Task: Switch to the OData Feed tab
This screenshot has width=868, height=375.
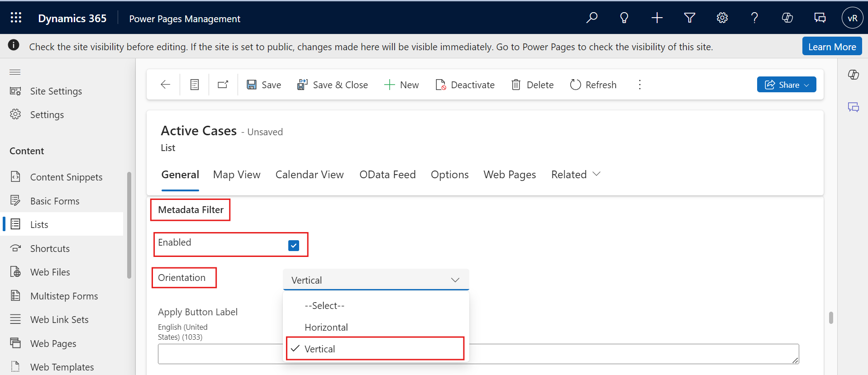Action: click(x=387, y=175)
